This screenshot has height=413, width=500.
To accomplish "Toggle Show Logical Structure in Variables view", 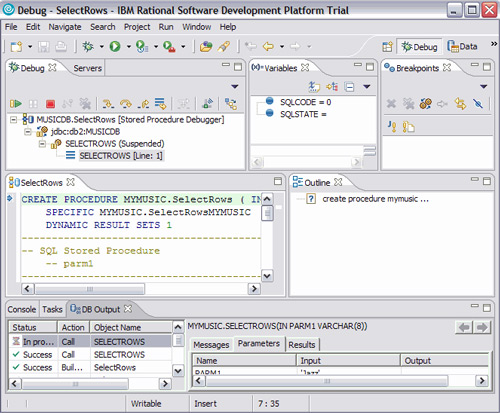I will pyautogui.click(x=332, y=87).
